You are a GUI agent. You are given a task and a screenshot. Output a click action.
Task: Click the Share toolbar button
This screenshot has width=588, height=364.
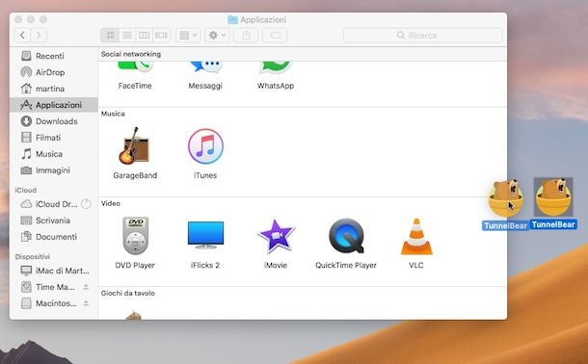coord(246,36)
